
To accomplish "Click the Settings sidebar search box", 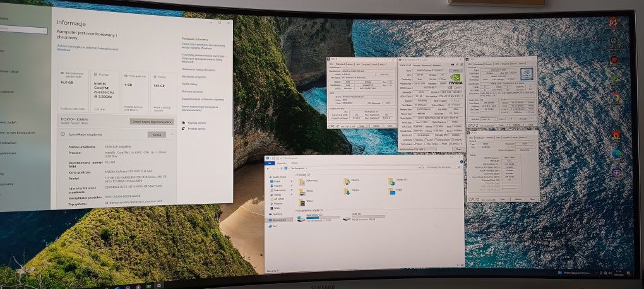I will (x=24, y=30).
